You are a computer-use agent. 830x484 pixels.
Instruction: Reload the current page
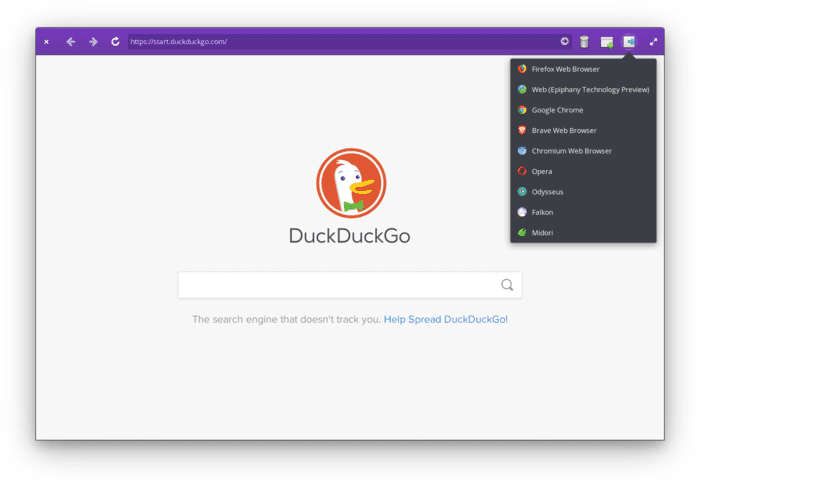pyautogui.click(x=115, y=42)
